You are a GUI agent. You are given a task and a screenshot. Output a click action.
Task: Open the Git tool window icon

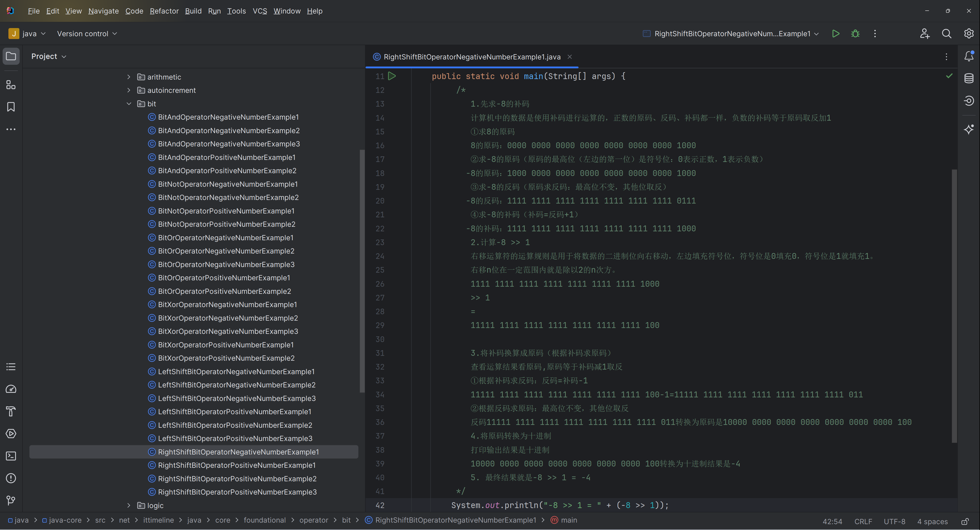pyautogui.click(x=11, y=500)
